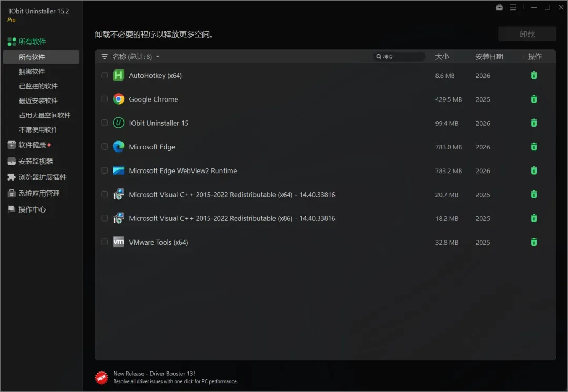This screenshot has height=392, width=568.
Task: Click the 783.0 MB size value
Action: click(449, 147)
